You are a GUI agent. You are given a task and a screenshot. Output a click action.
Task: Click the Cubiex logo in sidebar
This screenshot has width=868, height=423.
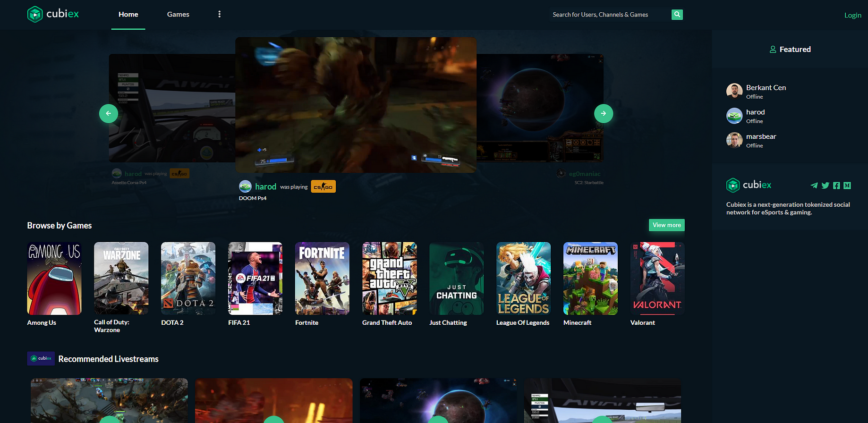click(749, 185)
